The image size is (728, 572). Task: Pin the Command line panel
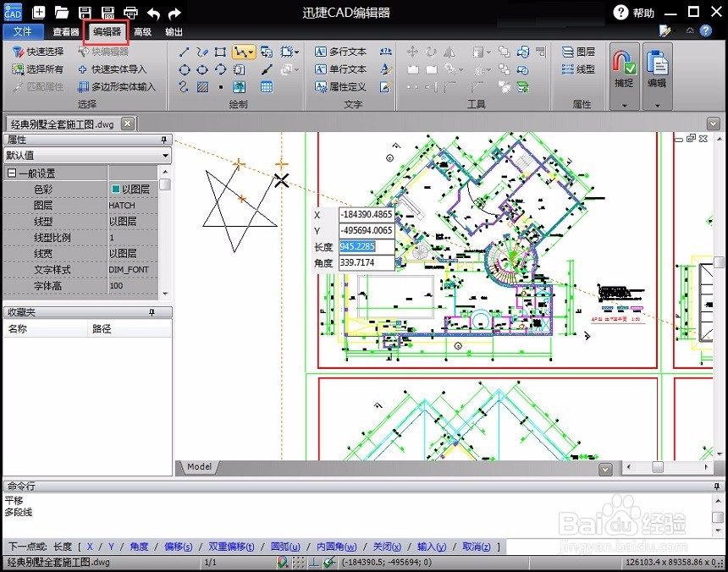pos(716,487)
